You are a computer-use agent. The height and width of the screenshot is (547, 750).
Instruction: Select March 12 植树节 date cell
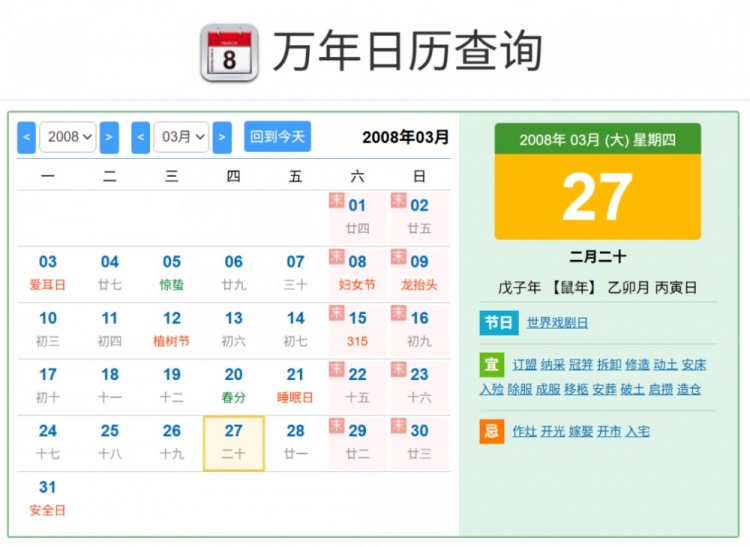coord(172,328)
